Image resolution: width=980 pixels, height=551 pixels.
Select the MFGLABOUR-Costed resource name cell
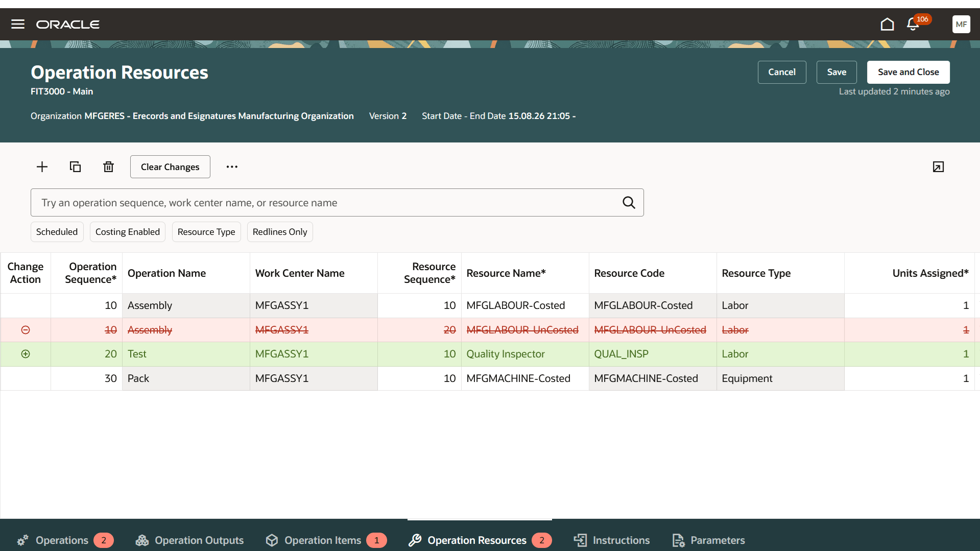point(524,305)
